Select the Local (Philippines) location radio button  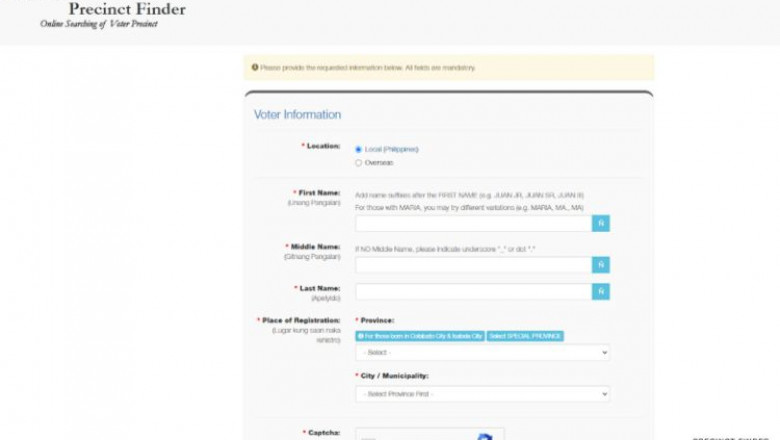pos(358,149)
